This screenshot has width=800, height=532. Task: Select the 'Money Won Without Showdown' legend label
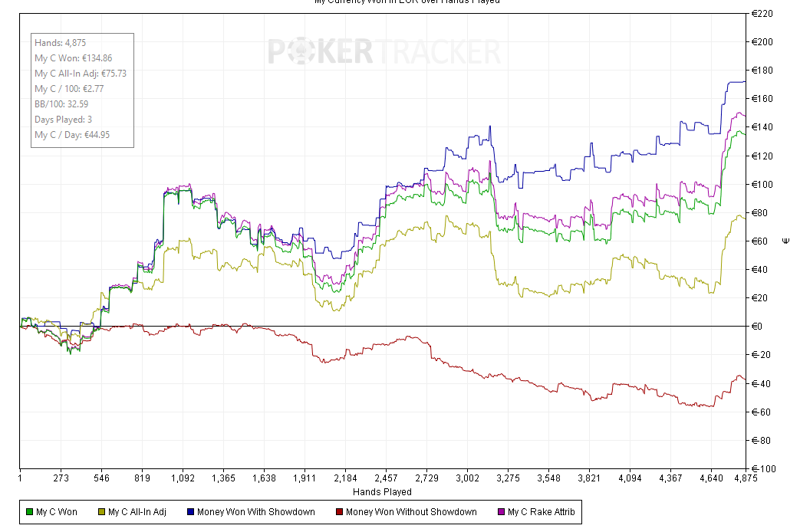coord(411,512)
